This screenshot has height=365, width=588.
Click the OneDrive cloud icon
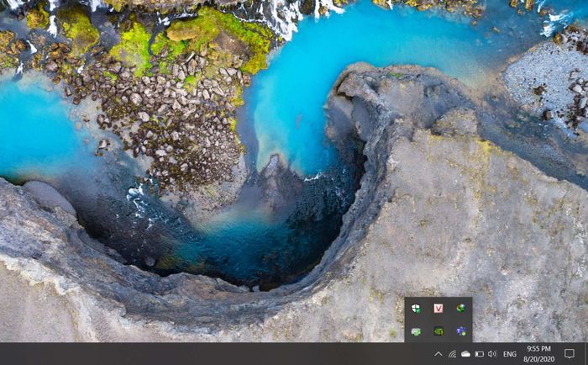[x=465, y=354]
